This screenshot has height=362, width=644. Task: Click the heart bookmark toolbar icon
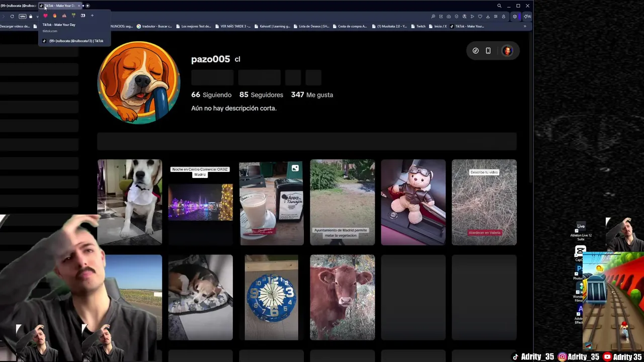click(x=480, y=16)
